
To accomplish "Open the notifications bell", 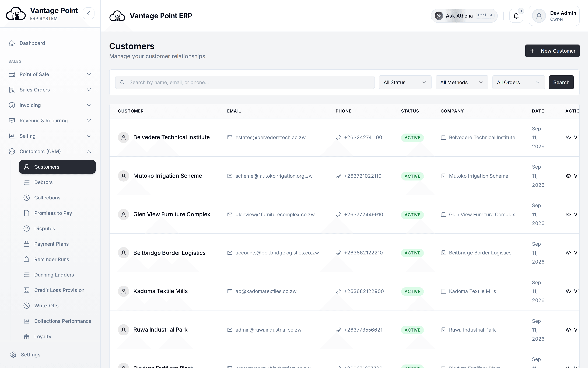I will (516, 16).
